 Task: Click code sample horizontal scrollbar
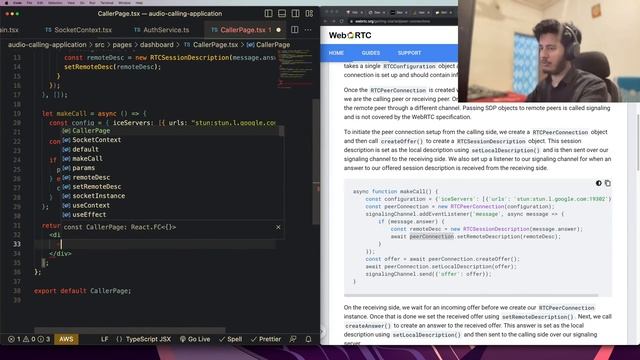pos(471,295)
